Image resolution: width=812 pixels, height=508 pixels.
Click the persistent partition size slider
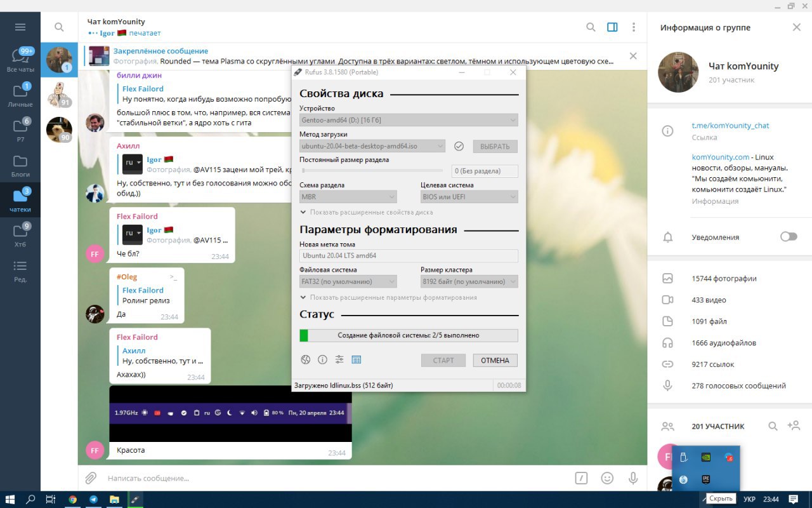point(371,170)
